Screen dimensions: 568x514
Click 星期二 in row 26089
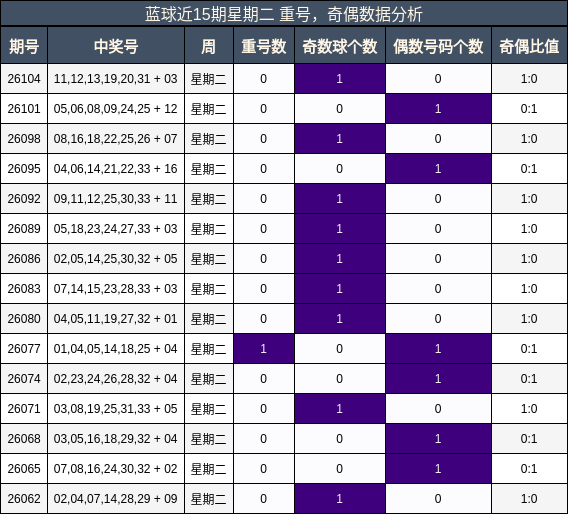click(x=209, y=229)
